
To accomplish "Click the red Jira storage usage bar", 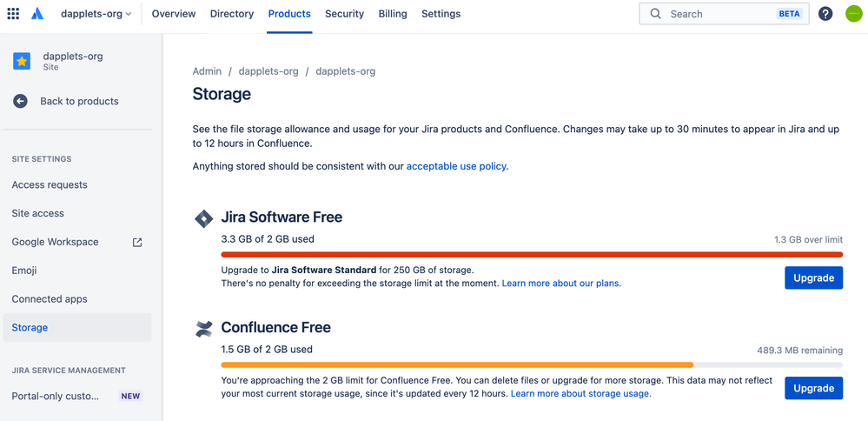I will tap(532, 255).
